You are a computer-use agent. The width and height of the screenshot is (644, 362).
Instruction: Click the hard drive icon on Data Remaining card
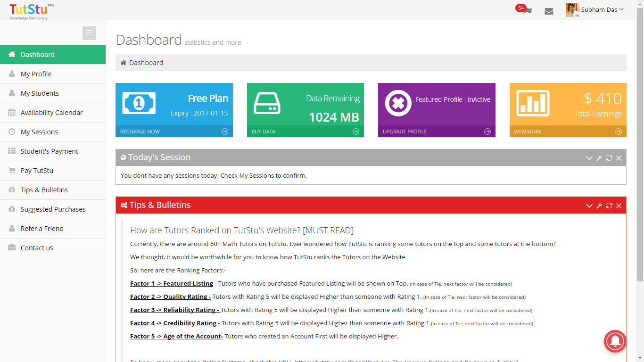267,103
